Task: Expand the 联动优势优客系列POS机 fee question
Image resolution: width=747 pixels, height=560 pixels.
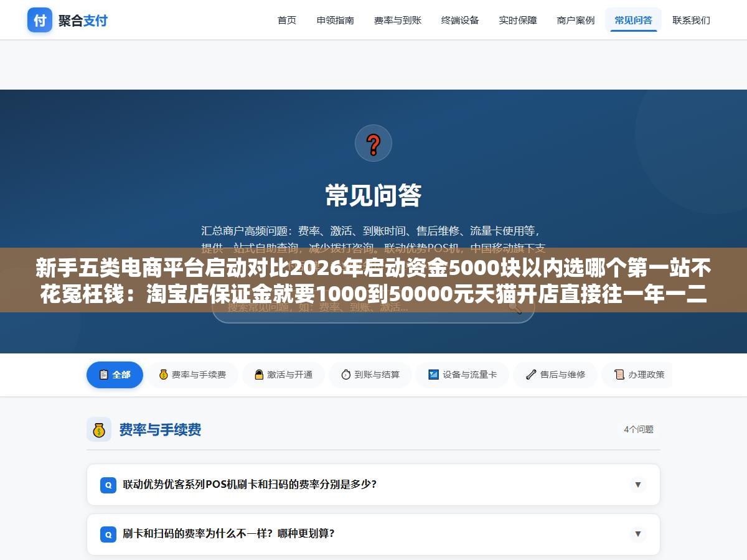Action: click(374, 484)
